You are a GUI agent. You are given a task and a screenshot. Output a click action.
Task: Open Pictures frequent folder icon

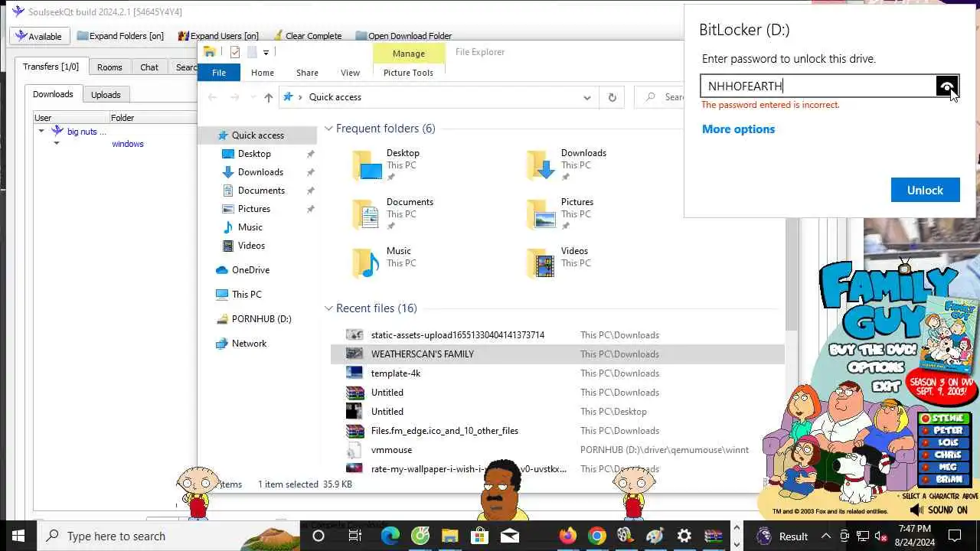(541, 214)
